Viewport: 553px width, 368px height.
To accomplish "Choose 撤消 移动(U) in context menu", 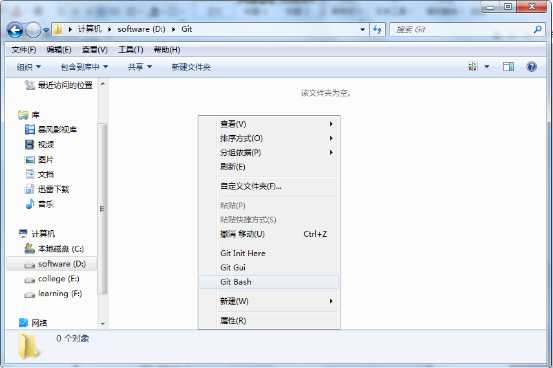I will 270,234.
